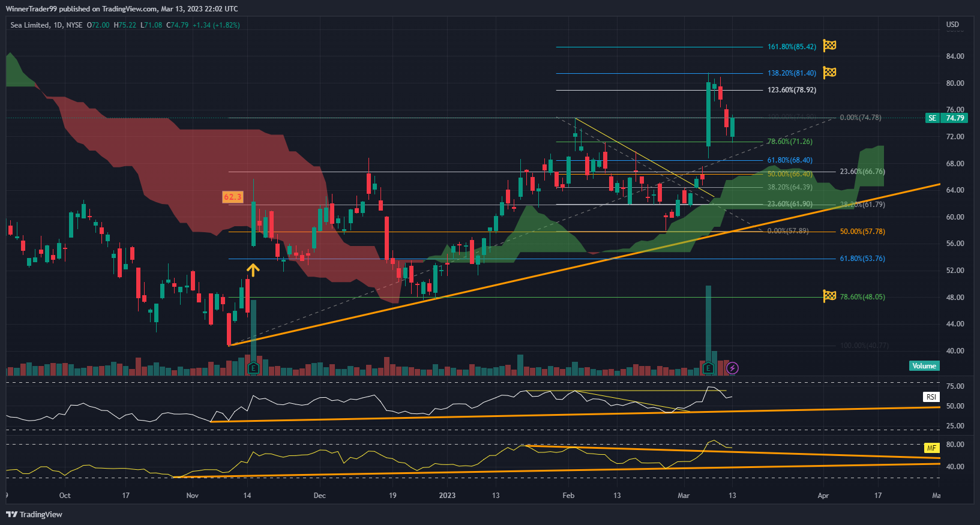Click the checkered flag beside 78.60%(48.05)

[829, 296]
